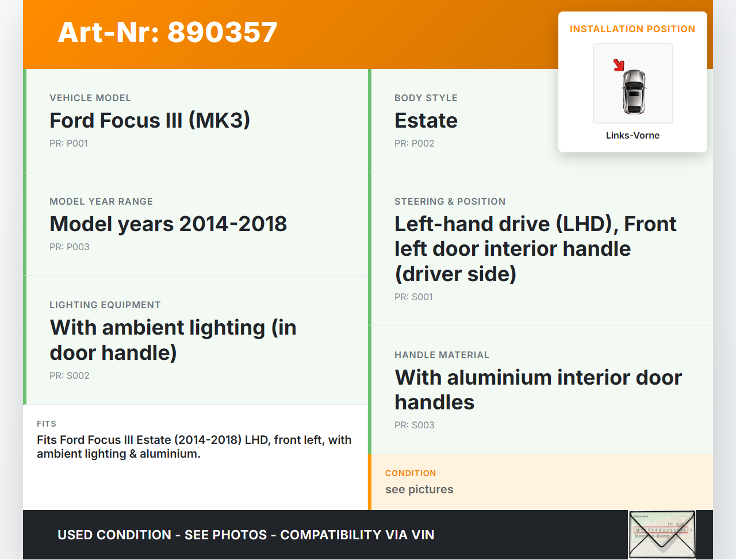Select 'Ford Focus III (MK3)' value
Screen dimensions: 736x560
click(x=150, y=120)
